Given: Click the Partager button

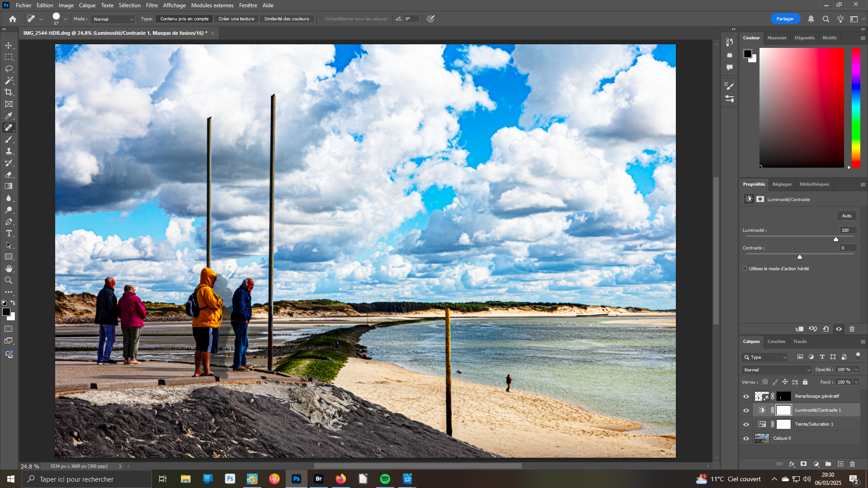Looking at the screenshot, I should pyautogui.click(x=785, y=19).
